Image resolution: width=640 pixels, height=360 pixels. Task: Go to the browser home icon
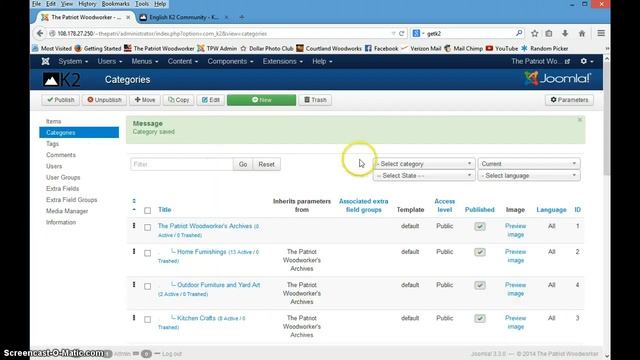tap(582, 33)
